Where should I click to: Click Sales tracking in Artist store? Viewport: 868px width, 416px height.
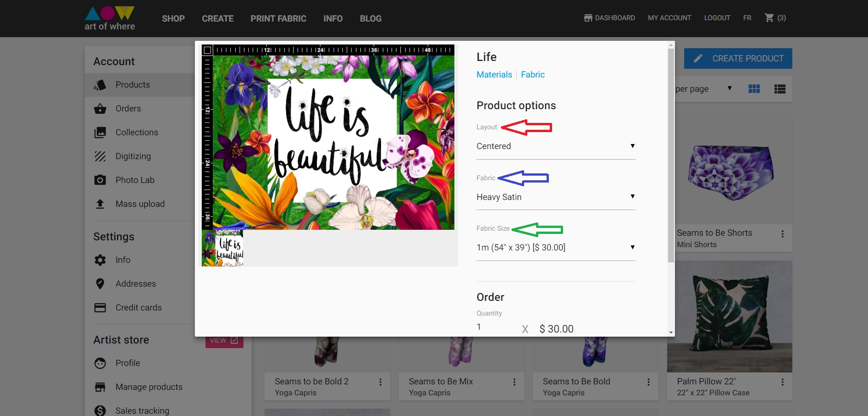[142, 411]
